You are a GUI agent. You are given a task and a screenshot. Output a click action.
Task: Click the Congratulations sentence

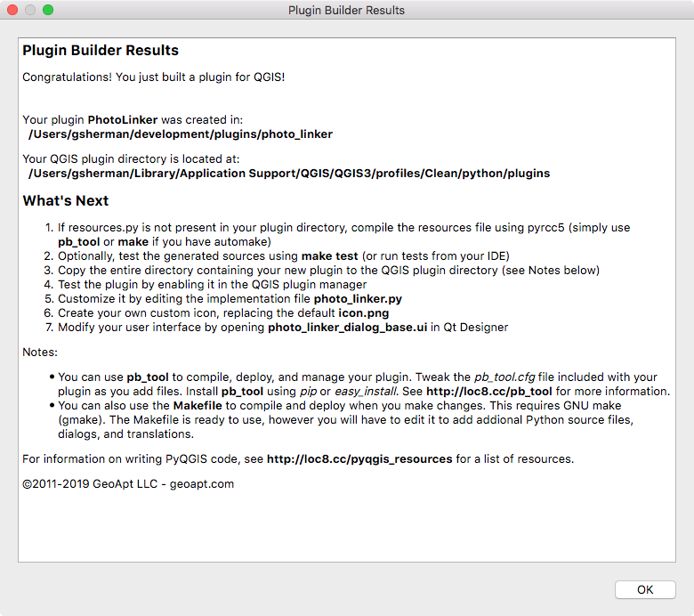click(154, 77)
